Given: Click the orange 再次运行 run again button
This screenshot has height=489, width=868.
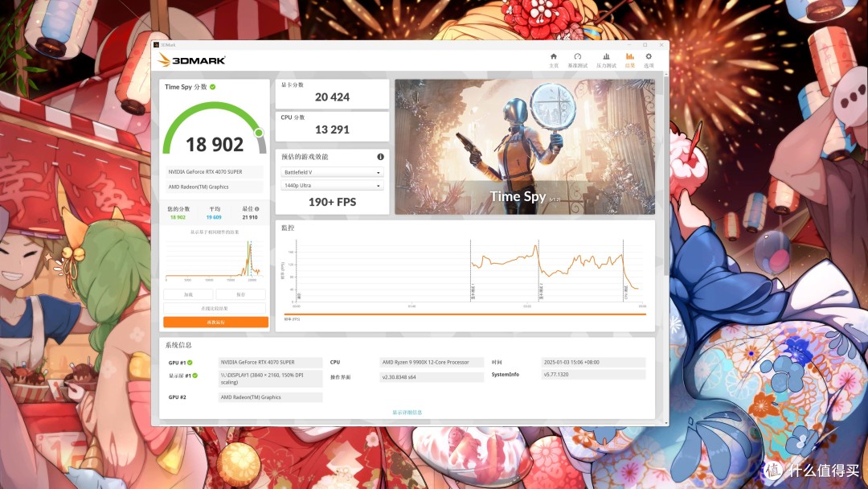Looking at the screenshot, I should click(216, 322).
